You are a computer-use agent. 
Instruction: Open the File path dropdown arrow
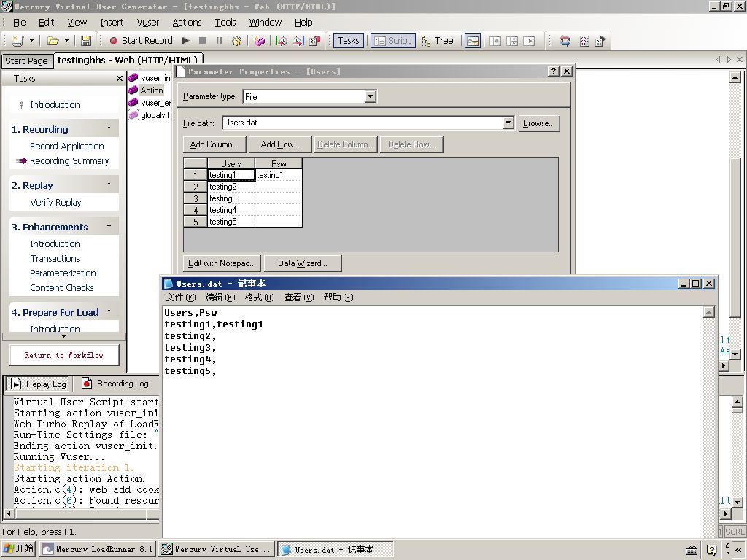pyautogui.click(x=508, y=122)
